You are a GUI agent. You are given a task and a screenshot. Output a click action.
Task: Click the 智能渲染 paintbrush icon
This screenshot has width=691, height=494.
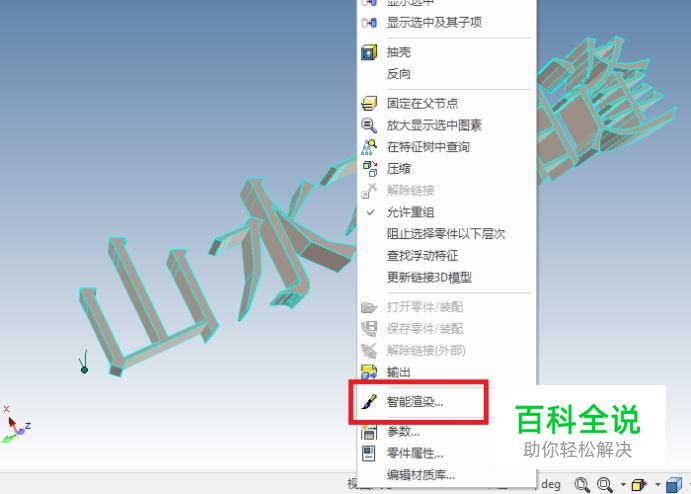369,401
